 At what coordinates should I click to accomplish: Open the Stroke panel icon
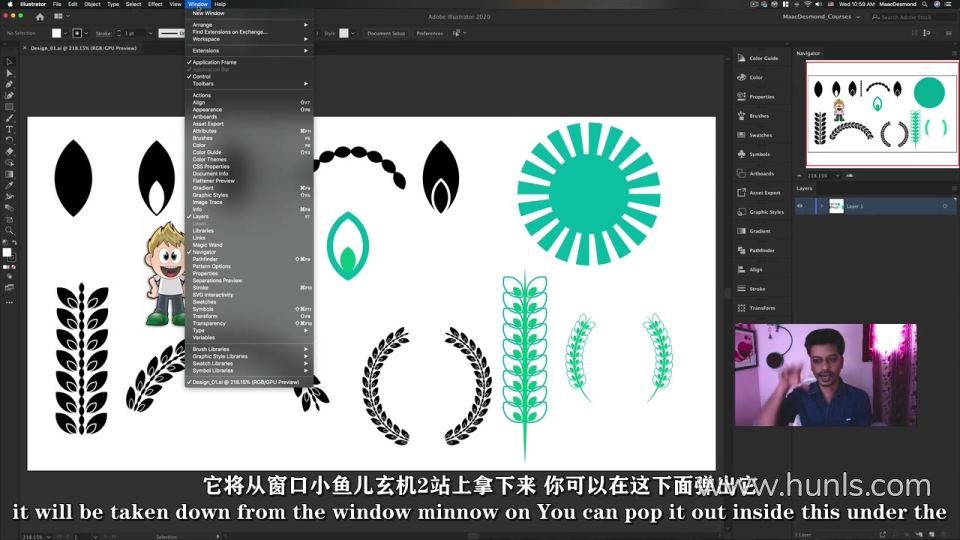click(741, 288)
